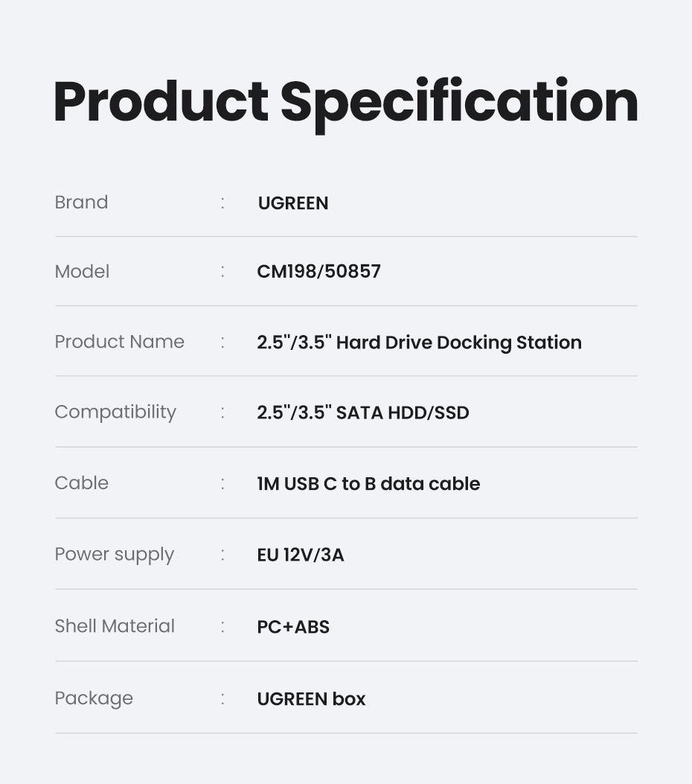Select the Model label
This screenshot has width=692, height=784.
(82, 272)
